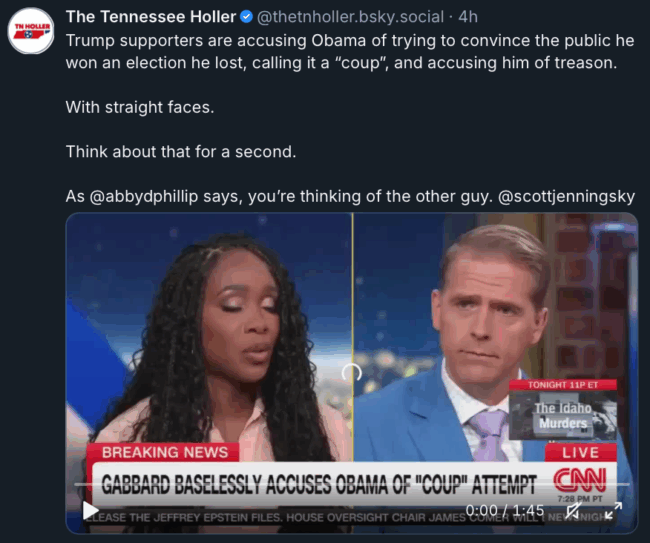Open The Tennessee Holler profile avatar
This screenshot has width=650, height=543.
point(31,31)
